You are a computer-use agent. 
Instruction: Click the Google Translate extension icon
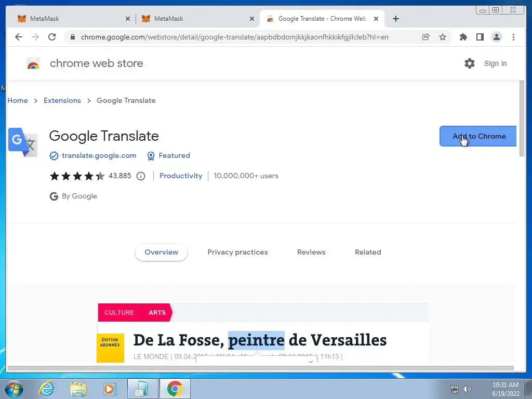coord(23,142)
